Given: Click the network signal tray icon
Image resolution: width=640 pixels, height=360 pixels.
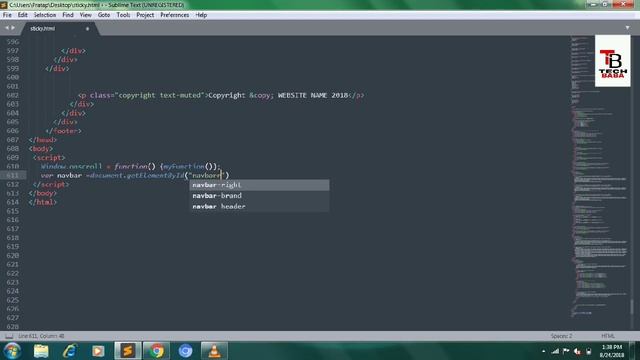Looking at the screenshot, I should 555,351.
